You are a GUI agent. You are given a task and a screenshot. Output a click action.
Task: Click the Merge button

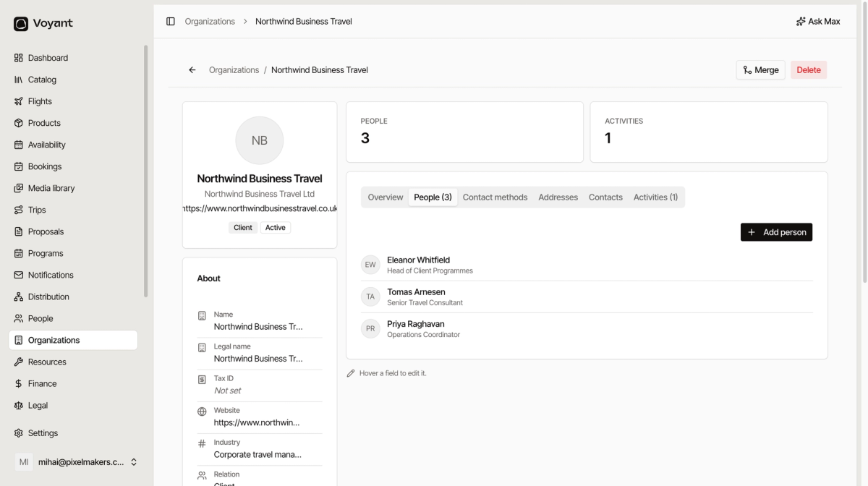click(760, 70)
